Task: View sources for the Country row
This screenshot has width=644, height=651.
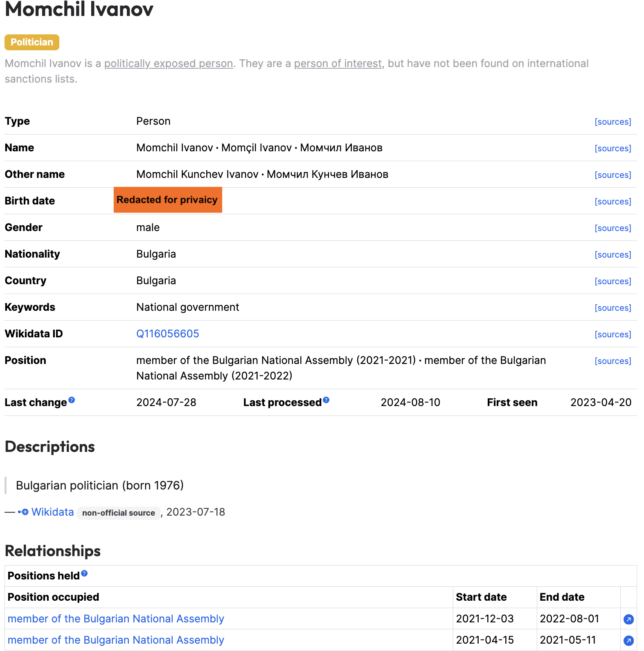Action: click(x=613, y=281)
